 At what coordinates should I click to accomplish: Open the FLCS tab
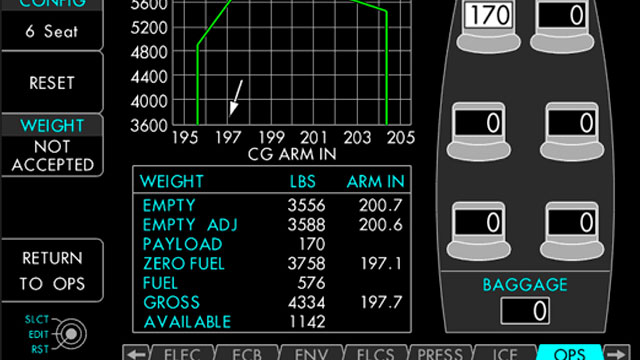pyautogui.click(x=376, y=353)
